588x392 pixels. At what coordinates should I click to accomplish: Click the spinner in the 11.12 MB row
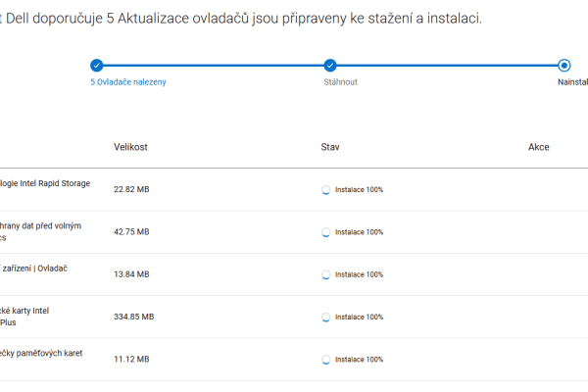(326, 360)
